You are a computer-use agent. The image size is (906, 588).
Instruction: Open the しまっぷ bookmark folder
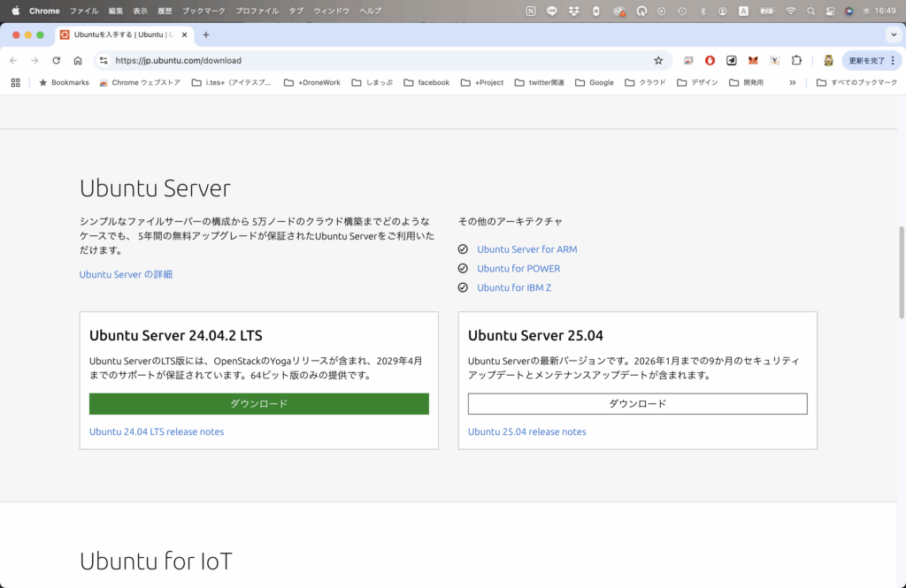point(372,82)
